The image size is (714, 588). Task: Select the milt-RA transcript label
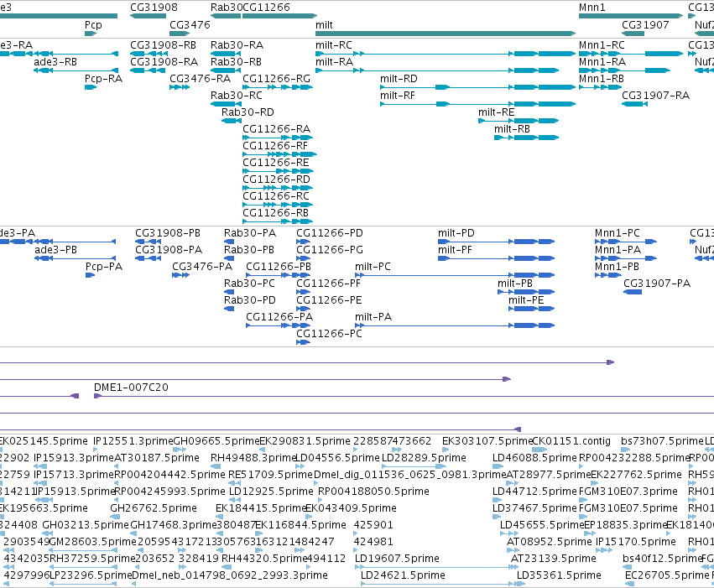coord(334,62)
